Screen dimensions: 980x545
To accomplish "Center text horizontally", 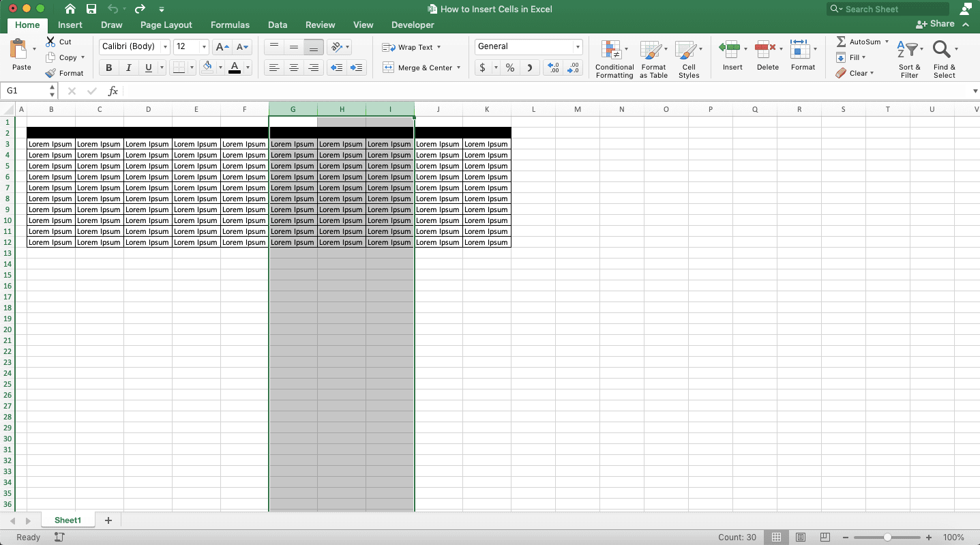I will [294, 68].
